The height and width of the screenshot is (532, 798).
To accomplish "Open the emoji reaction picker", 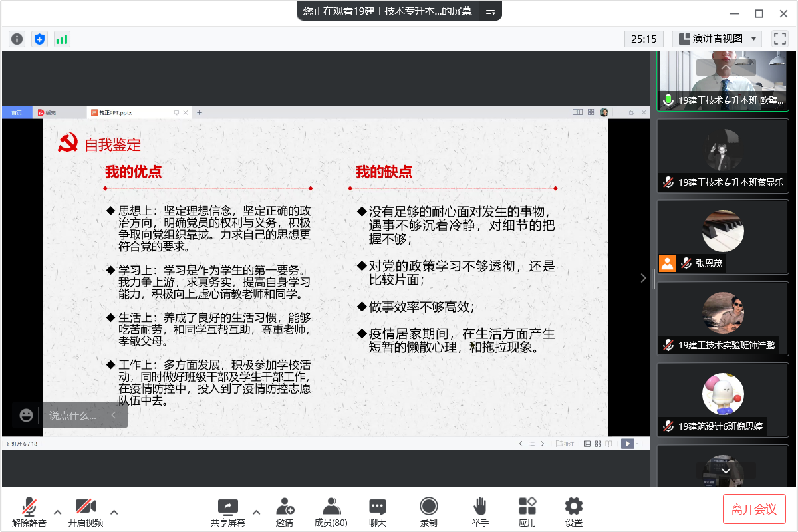I will coord(26,415).
